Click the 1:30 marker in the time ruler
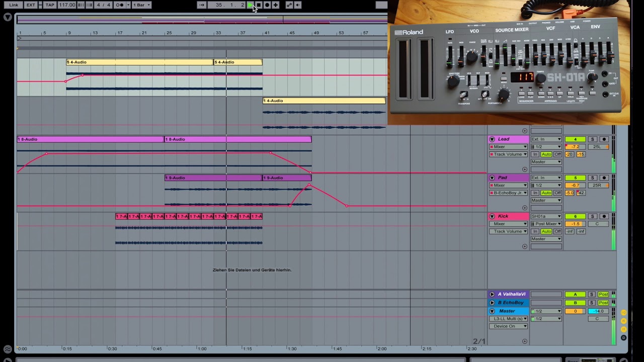The width and height of the screenshot is (644, 362). tap(292, 348)
